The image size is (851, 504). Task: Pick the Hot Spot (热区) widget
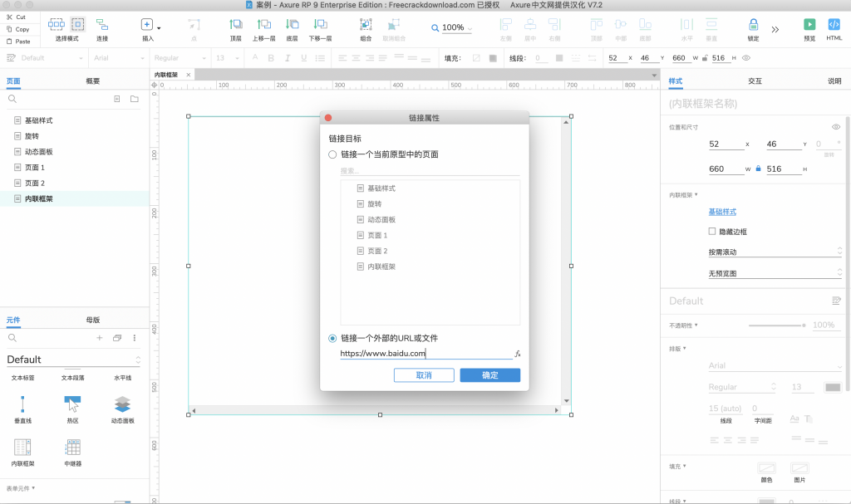[72, 404]
